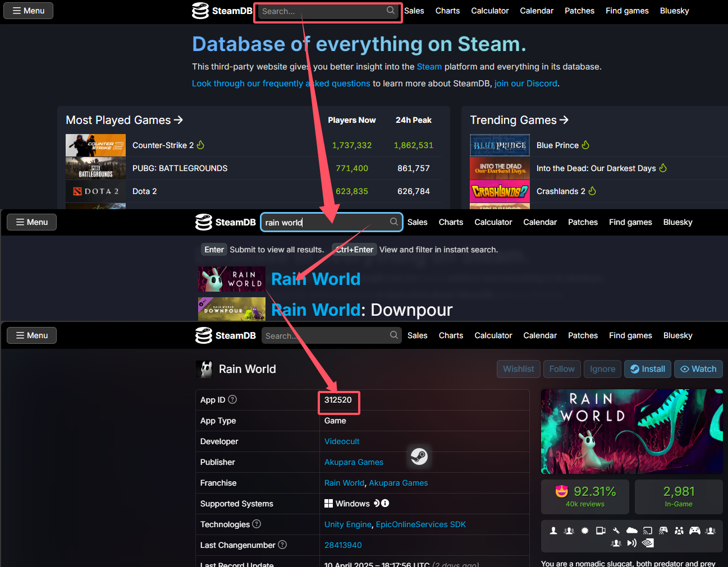Click the '2,981 In-Game' player count

click(x=679, y=496)
